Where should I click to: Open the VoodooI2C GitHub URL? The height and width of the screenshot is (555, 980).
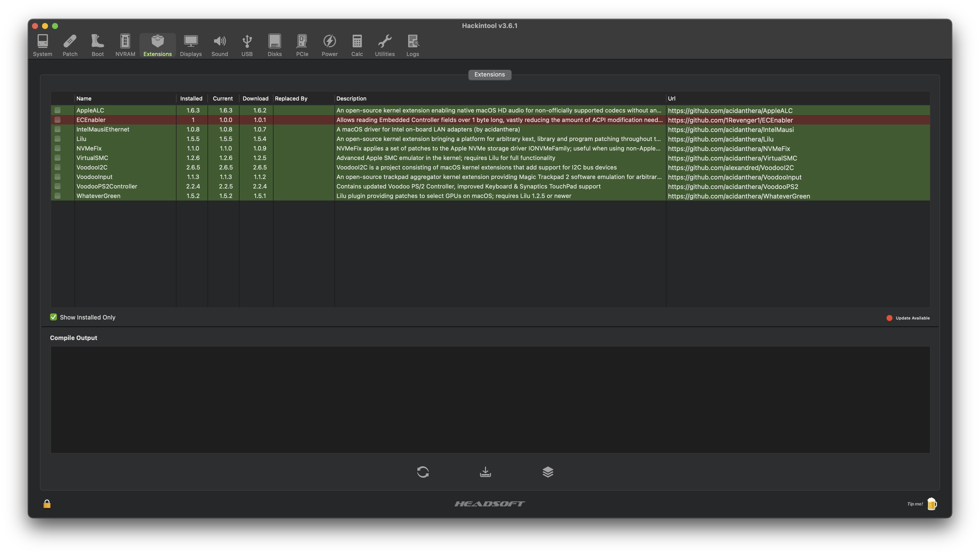pos(730,167)
